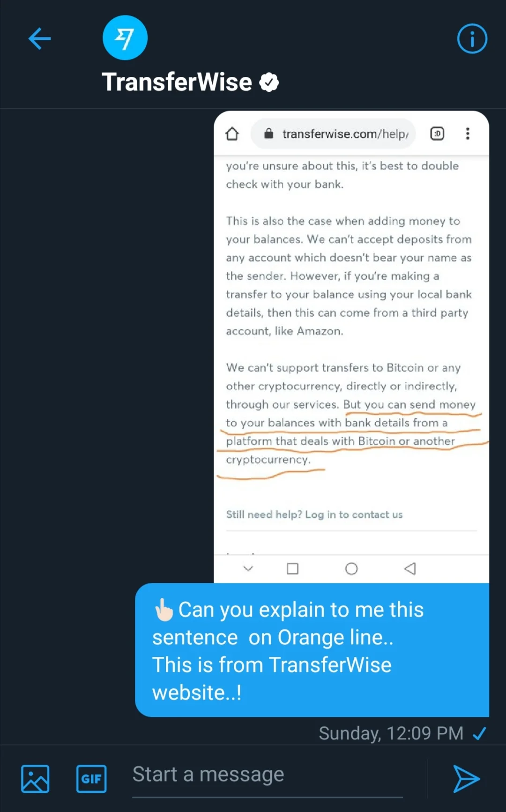Open conversation info circle icon

pos(472,39)
